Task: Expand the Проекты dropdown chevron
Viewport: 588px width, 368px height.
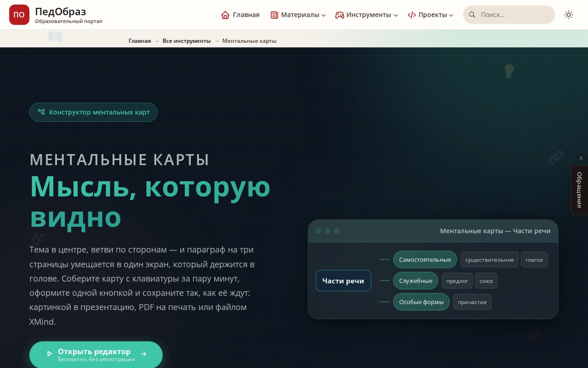Action: pyautogui.click(x=451, y=15)
